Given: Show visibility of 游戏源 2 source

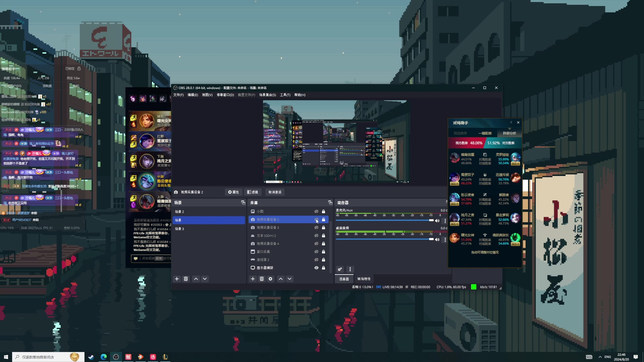Looking at the screenshot, I should tap(316, 260).
